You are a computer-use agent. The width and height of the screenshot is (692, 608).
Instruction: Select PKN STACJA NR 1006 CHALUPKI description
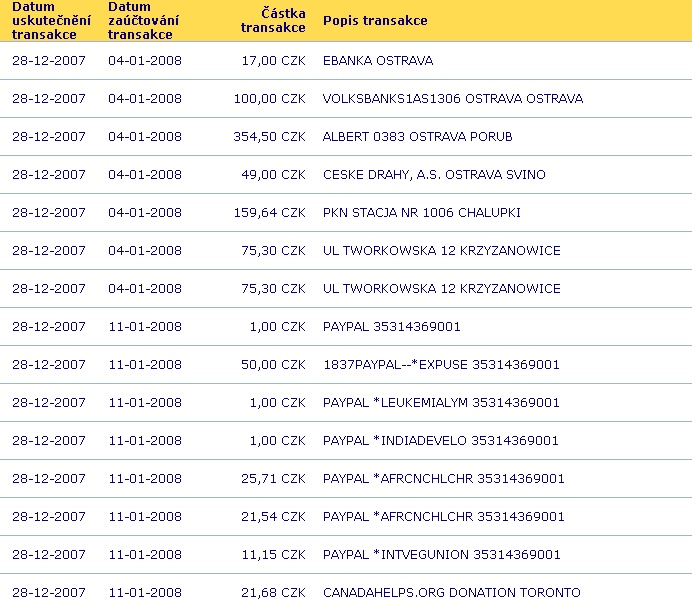point(421,212)
